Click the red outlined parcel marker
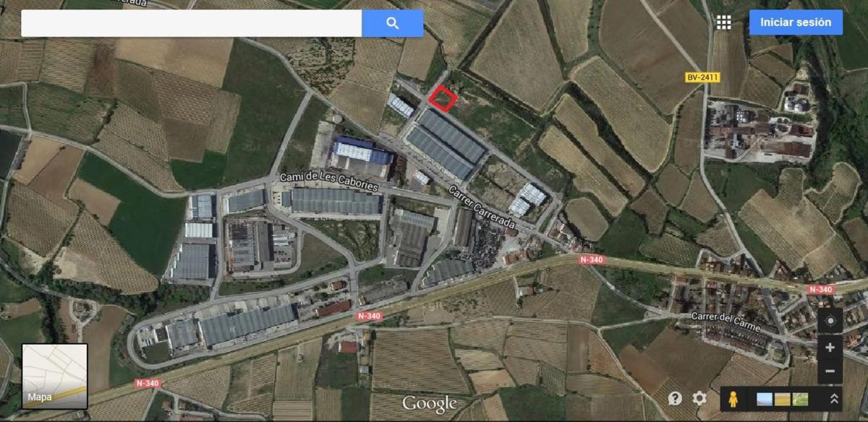The image size is (868, 422). click(443, 98)
